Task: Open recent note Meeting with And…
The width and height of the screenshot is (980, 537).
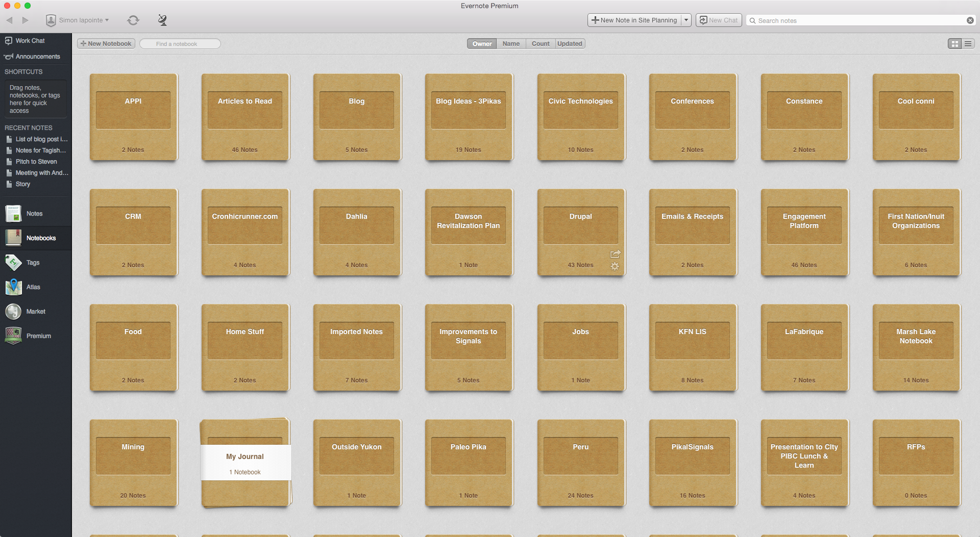Action: (36, 173)
